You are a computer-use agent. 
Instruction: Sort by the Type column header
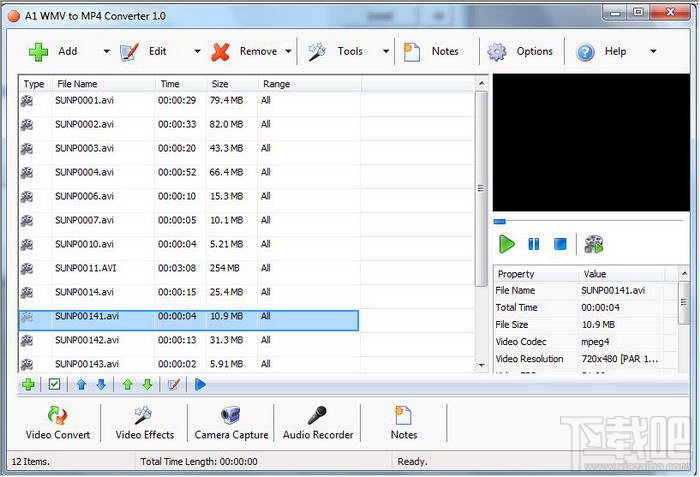[x=36, y=84]
